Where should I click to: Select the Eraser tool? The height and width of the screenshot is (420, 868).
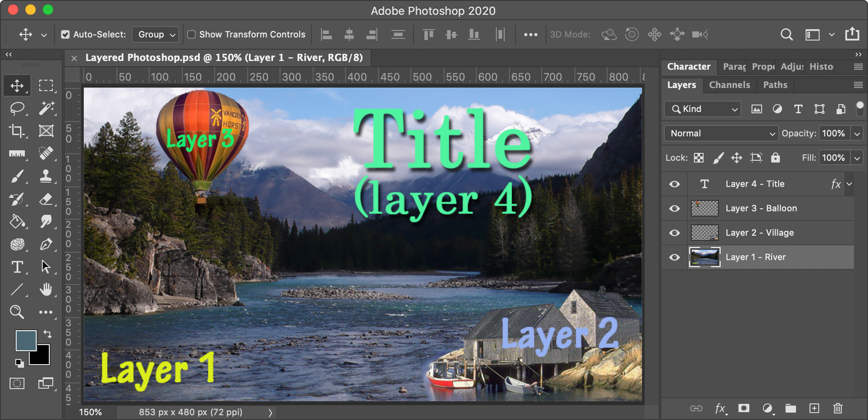(x=46, y=199)
